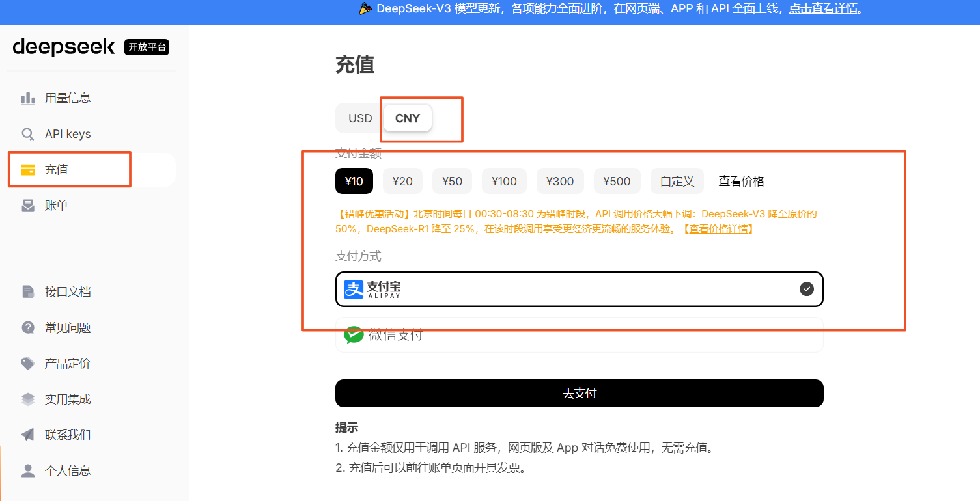Image resolution: width=980 pixels, height=501 pixels.
Task: Choose 微信支付 as payment method
Action: [580, 334]
